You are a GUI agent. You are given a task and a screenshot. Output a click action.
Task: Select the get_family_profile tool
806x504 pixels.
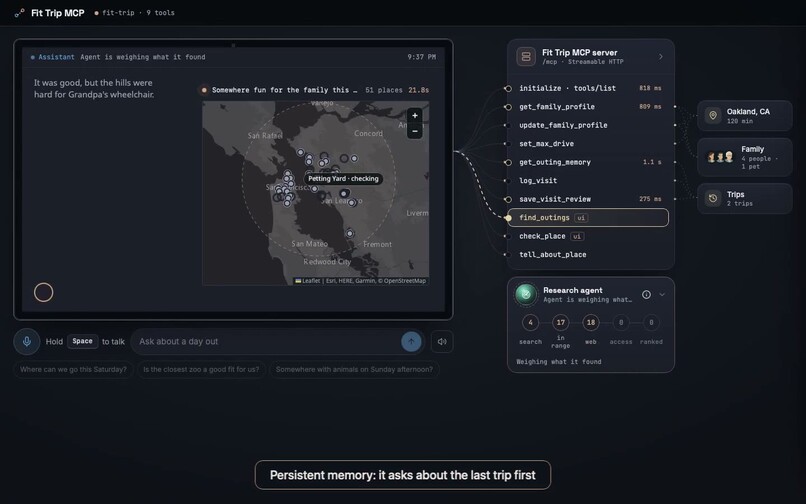[588, 106]
